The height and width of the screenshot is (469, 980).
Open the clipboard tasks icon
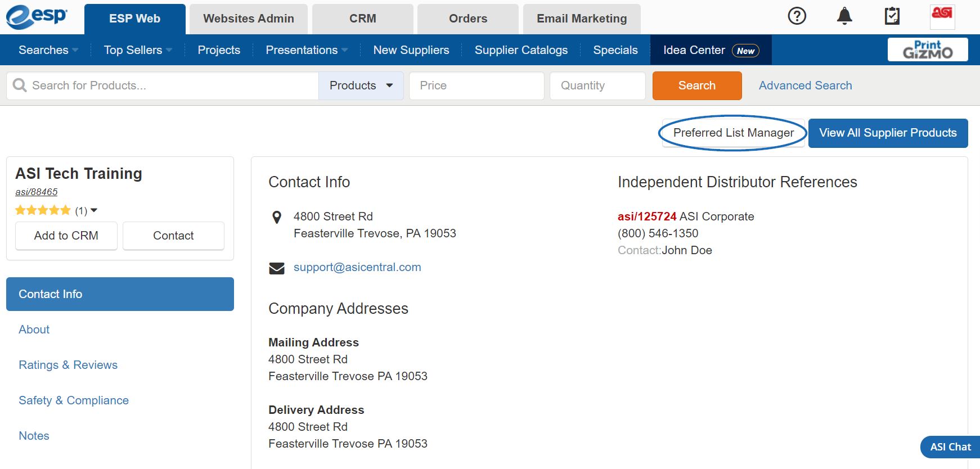892,16
